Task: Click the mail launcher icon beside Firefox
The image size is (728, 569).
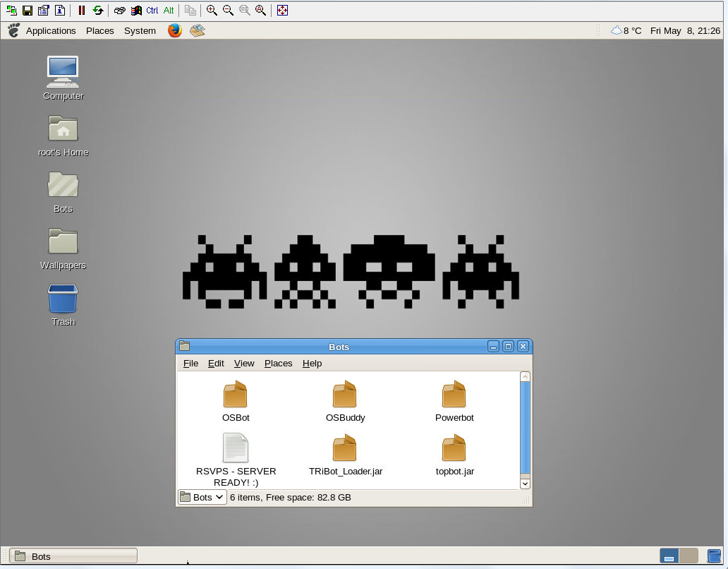Action: pos(198,30)
